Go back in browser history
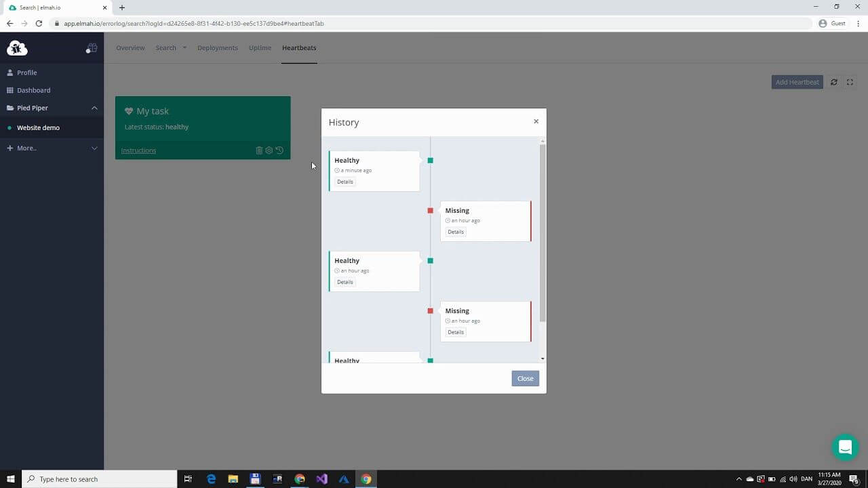This screenshot has width=868, height=488. pos(9,23)
